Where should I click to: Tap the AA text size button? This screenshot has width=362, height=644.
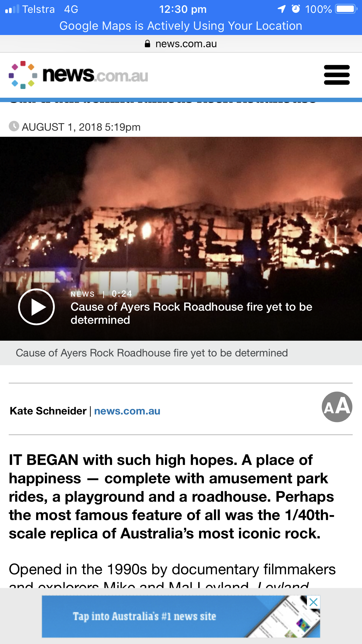[337, 407]
